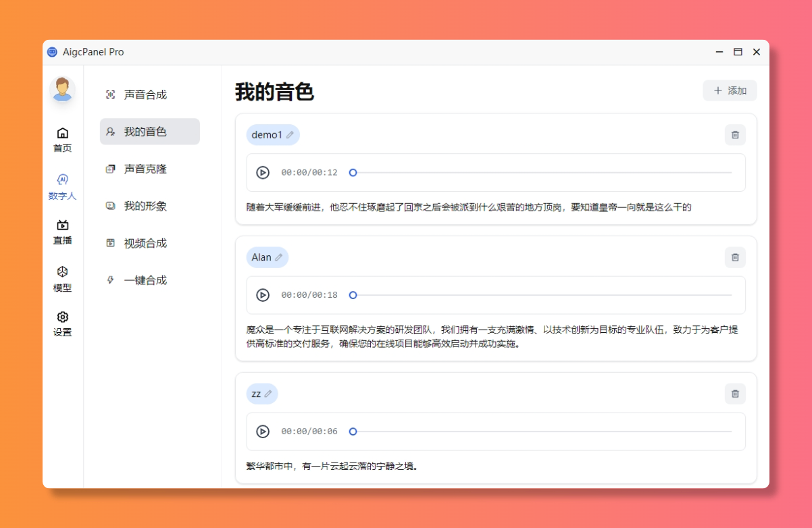Click the 添加 add button

click(x=730, y=90)
